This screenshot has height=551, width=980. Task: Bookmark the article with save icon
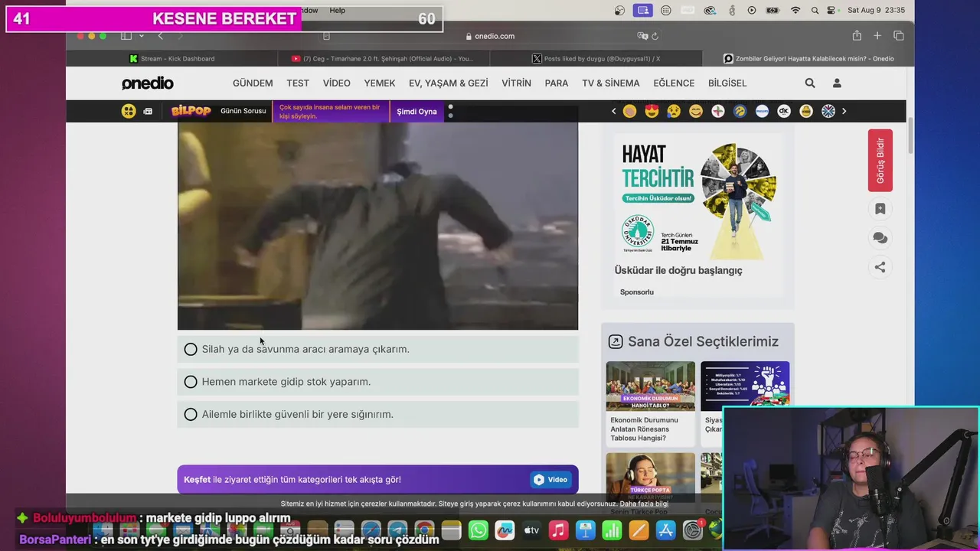tap(880, 209)
